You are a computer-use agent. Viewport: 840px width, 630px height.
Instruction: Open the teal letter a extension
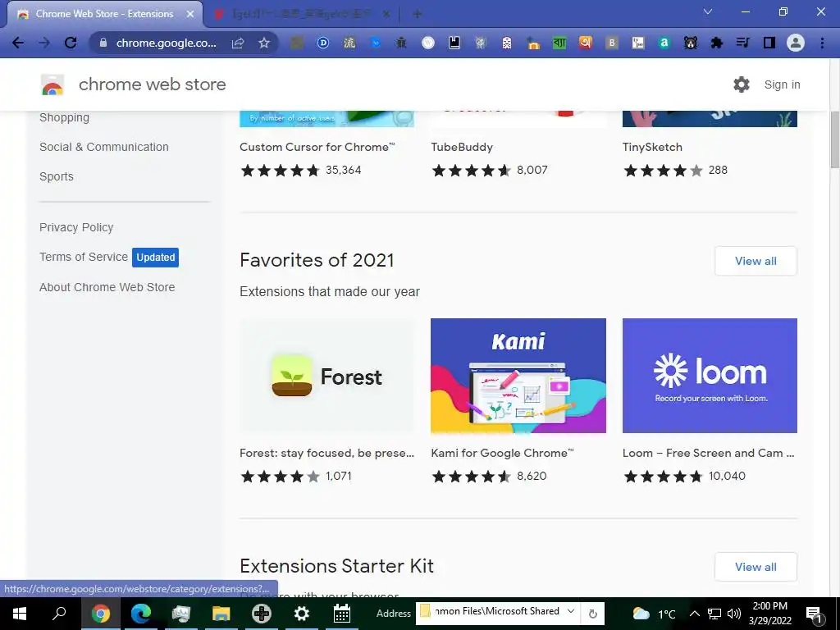click(664, 43)
